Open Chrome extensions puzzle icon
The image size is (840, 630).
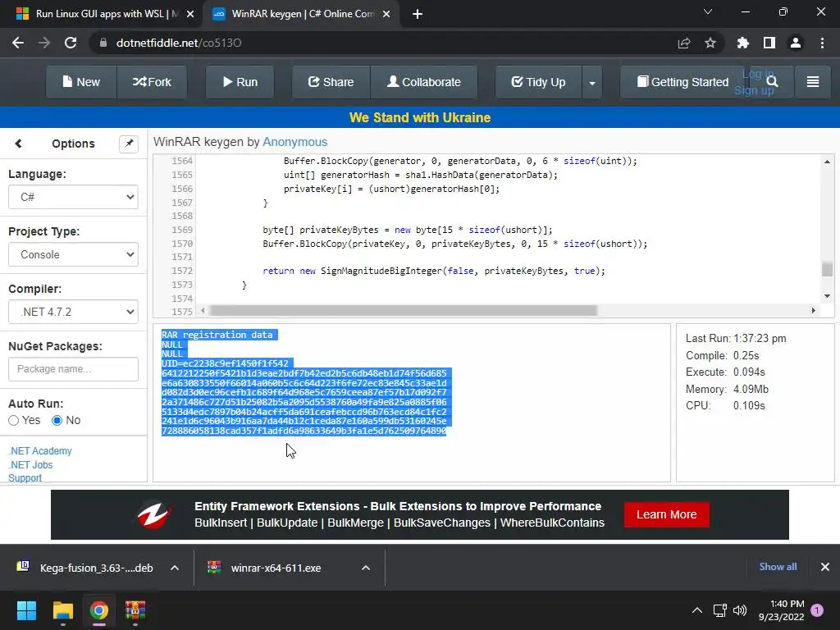[x=743, y=43]
